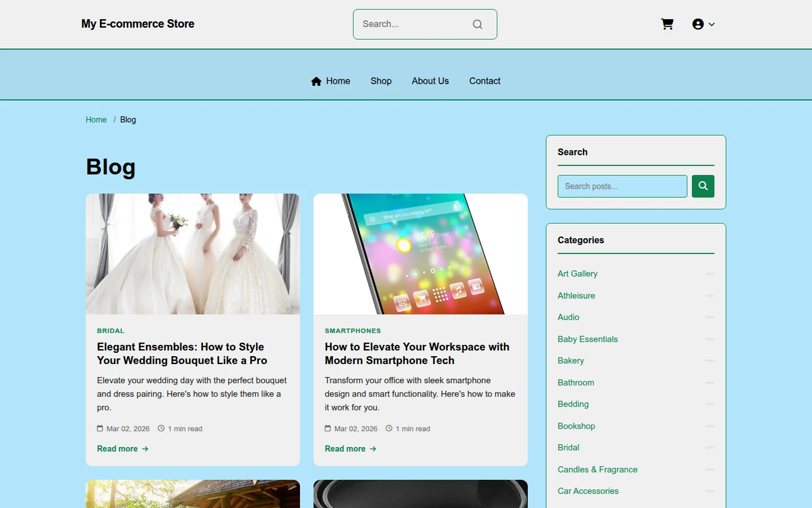Viewport: 812px width, 508px height.
Task: Select the Car Accessories category
Action: [x=588, y=491]
